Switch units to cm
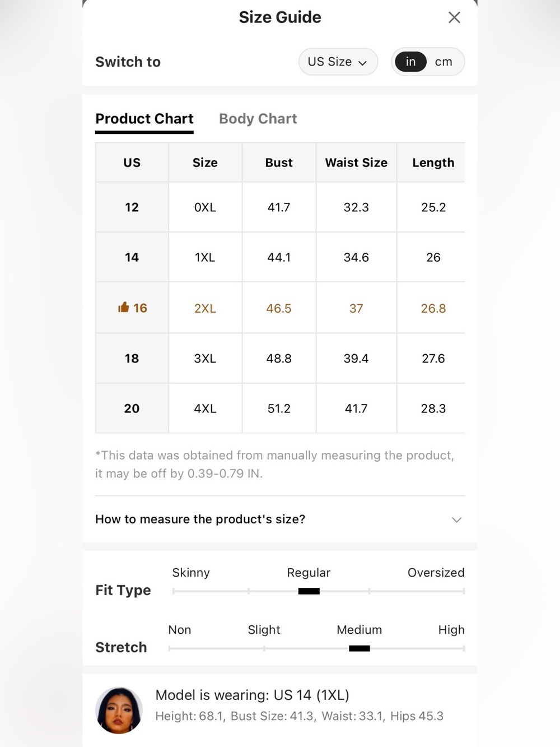560x747 pixels. coord(444,62)
